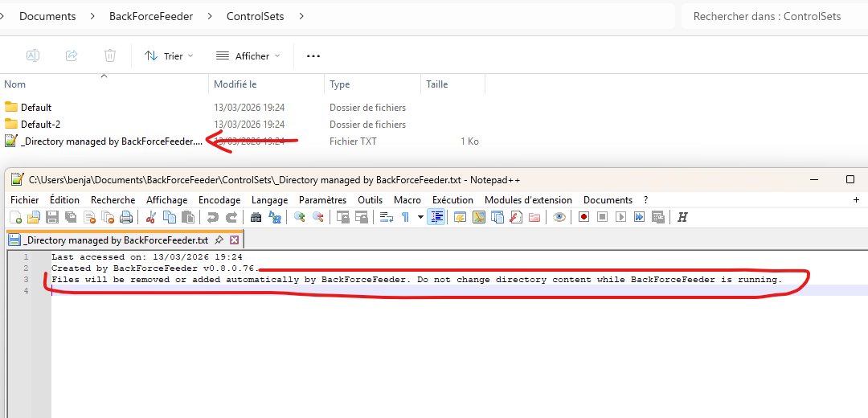This screenshot has width=868, height=418.
Task: Open Find with the binoculars icon
Action: pos(256,217)
